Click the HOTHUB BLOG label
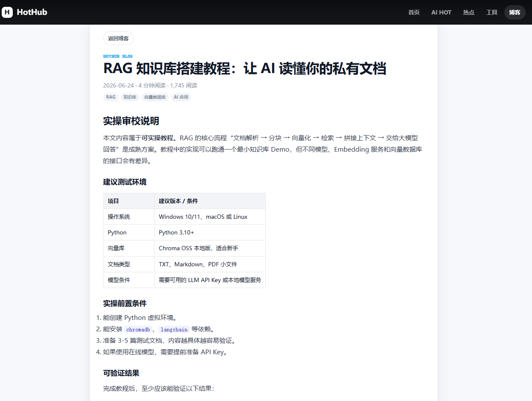 tap(118, 56)
